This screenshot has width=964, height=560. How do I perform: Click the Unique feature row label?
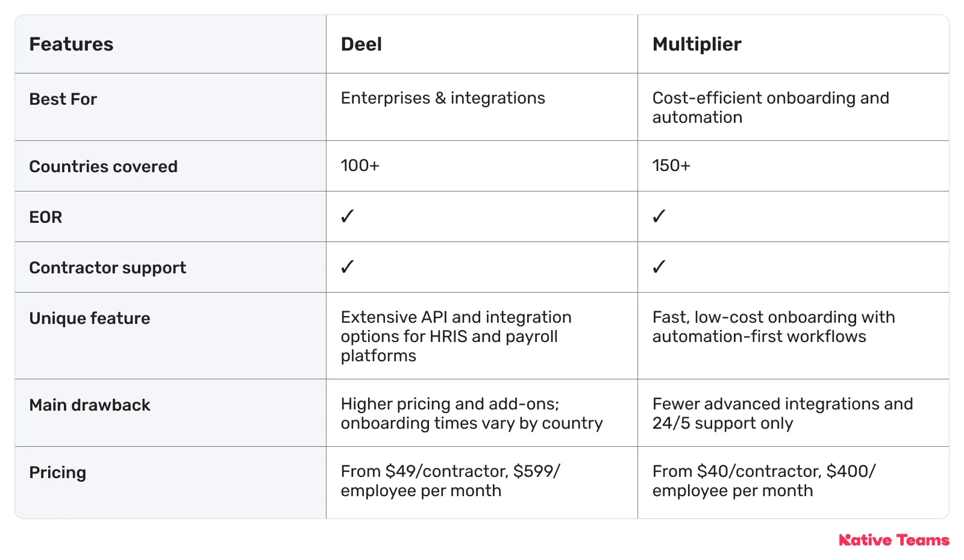[90, 318]
